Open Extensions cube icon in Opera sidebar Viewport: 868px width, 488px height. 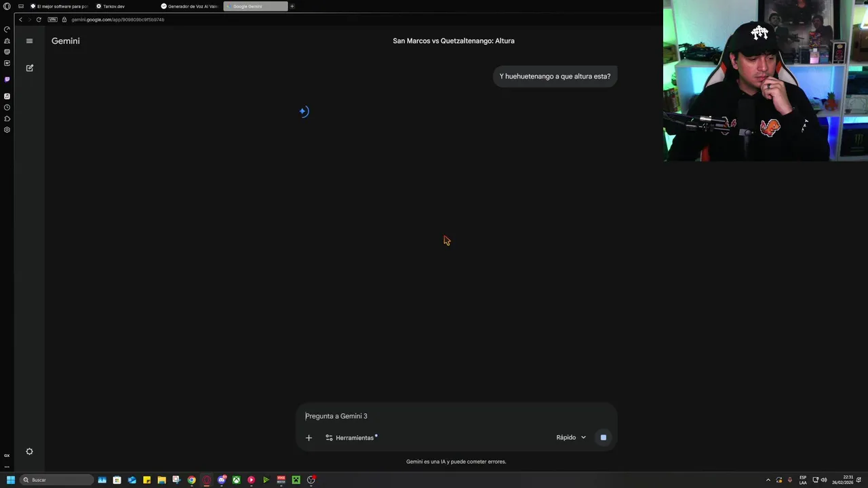point(7,119)
